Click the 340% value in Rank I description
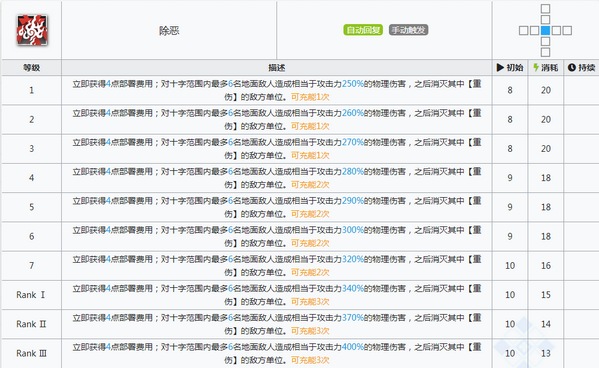 (x=353, y=288)
